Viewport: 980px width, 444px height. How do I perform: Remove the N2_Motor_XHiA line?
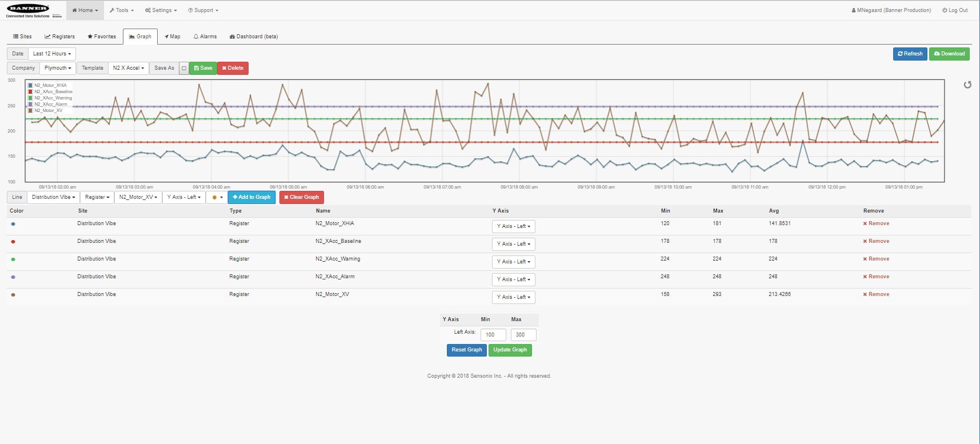(x=876, y=223)
